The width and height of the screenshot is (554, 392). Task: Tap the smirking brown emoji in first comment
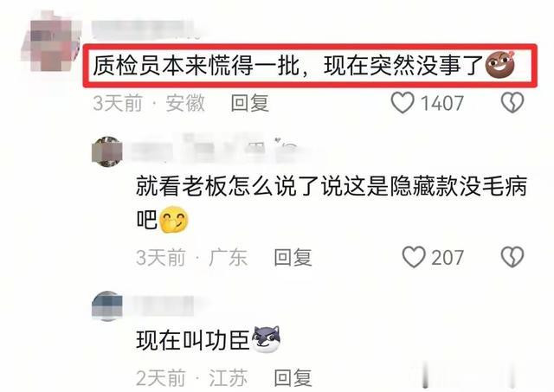coord(500,65)
